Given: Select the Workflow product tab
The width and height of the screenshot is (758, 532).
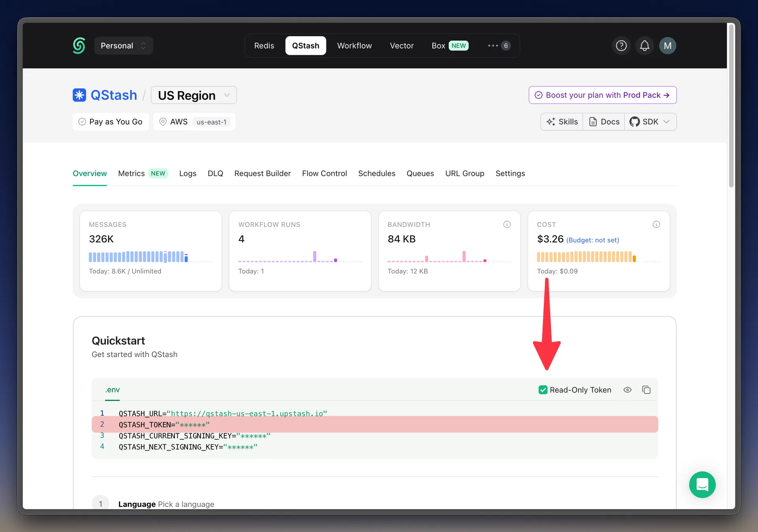Looking at the screenshot, I should point(354,46).
